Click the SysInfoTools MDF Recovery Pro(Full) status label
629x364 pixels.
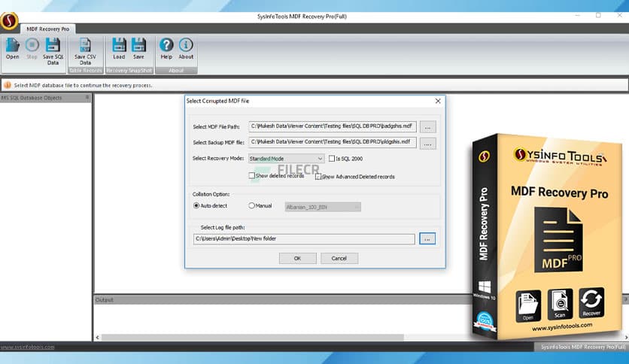pos(582,347)
